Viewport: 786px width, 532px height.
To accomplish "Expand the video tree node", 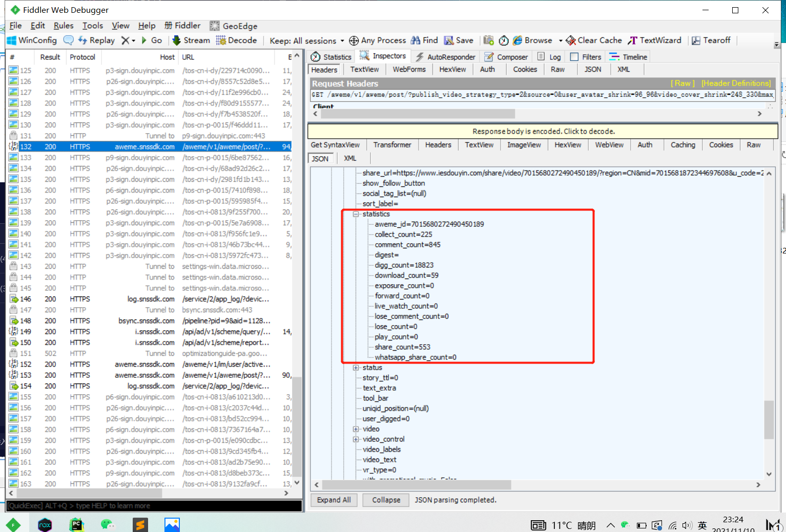I will (x=356, y=429).
